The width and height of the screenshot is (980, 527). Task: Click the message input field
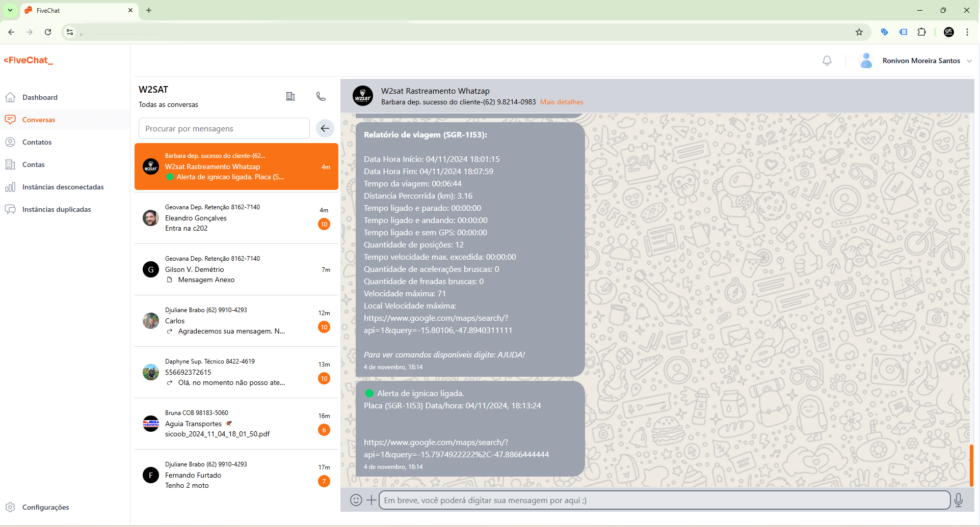tap(665, 500)
